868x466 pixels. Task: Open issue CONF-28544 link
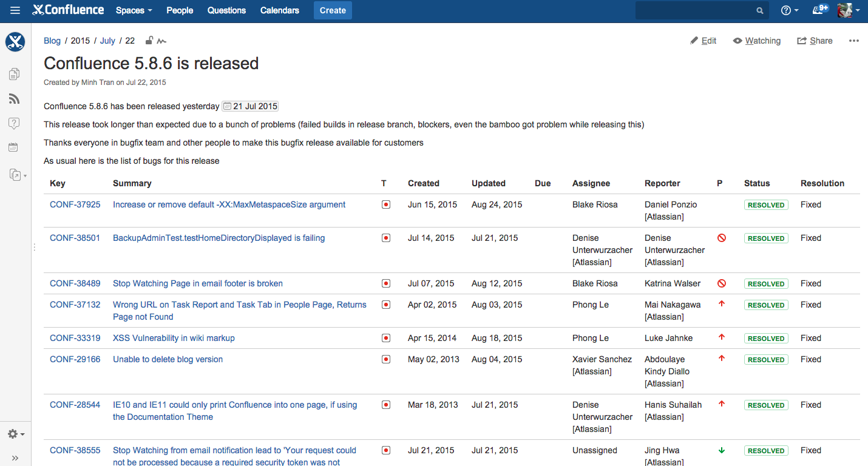(75, 405)
